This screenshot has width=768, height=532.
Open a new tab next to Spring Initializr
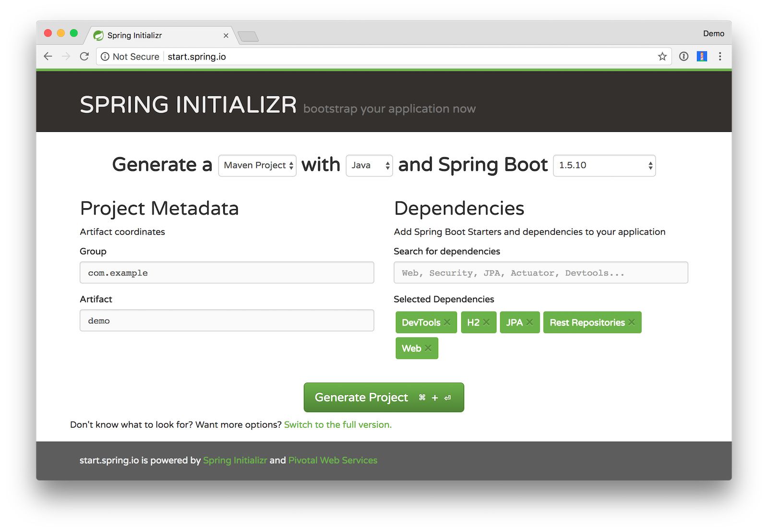248,36
